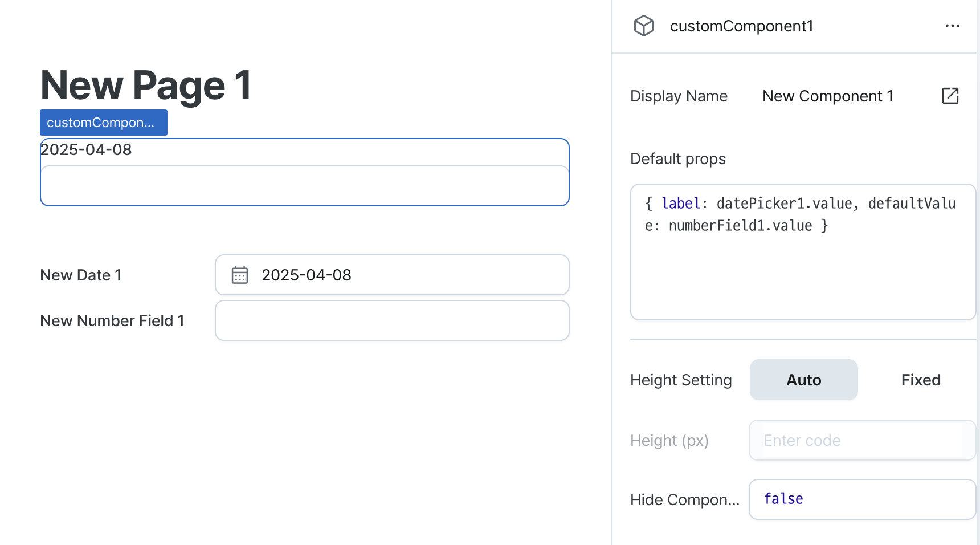Click the Hide Compon... label
Image resolution: width=980 pixels, height=545 pixels.
coord(685,500)
